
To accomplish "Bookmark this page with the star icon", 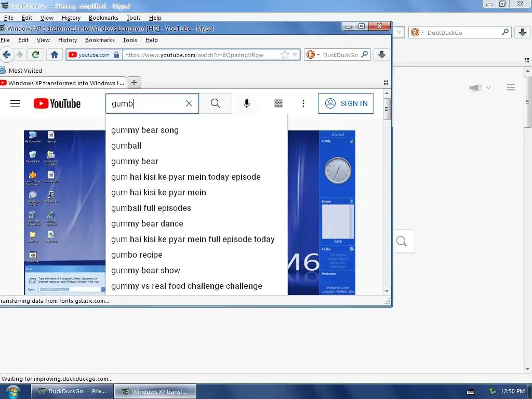I will coord(284,55).
